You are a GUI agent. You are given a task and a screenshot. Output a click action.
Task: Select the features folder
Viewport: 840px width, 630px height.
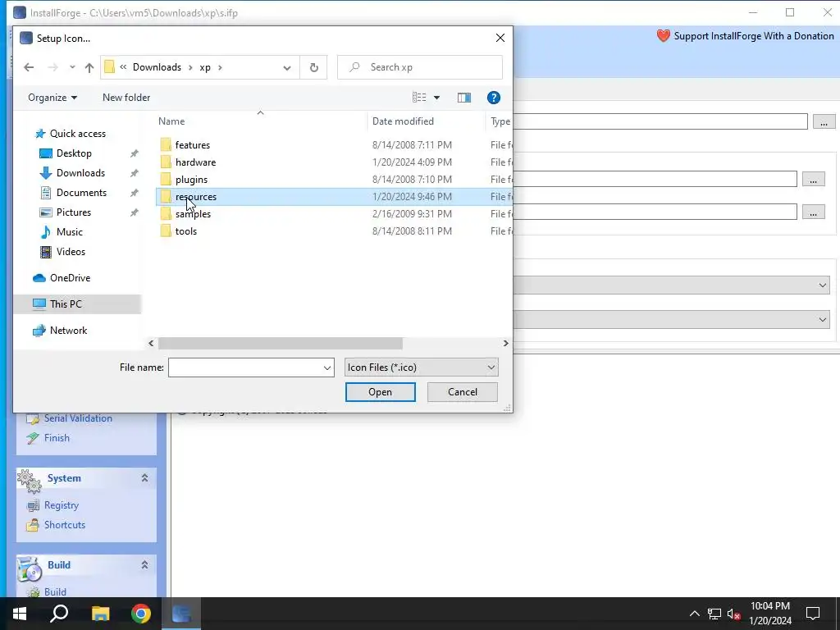tap(192, 144)
